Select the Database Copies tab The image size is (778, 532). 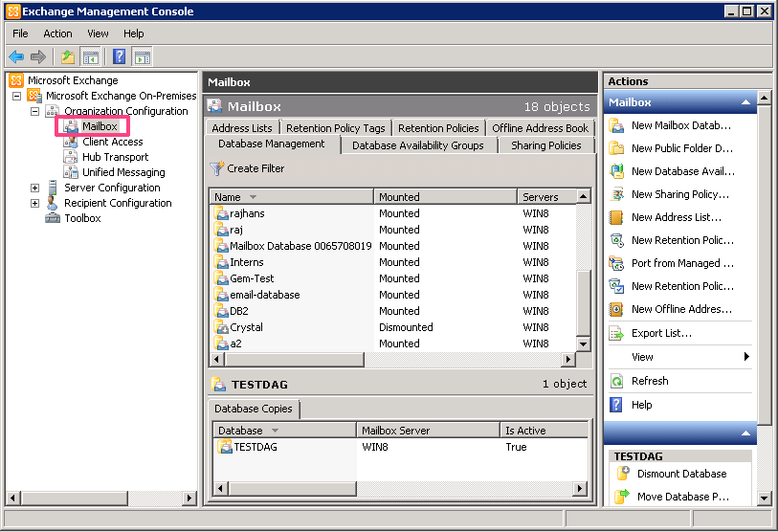coord(253,409)
